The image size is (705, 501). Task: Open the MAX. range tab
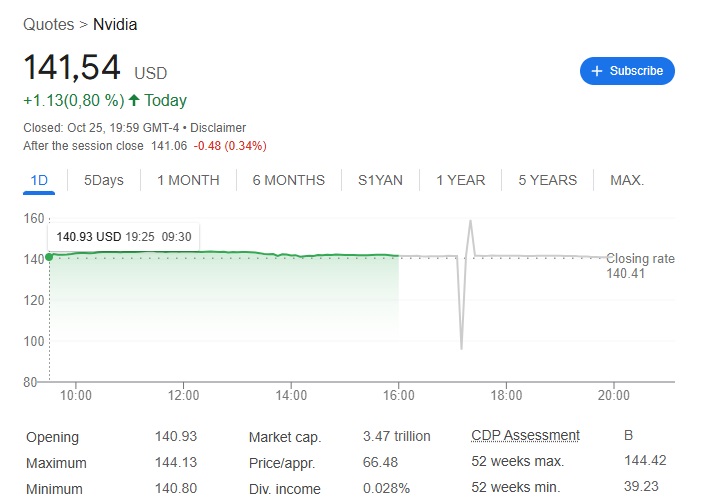click(627, 180)
